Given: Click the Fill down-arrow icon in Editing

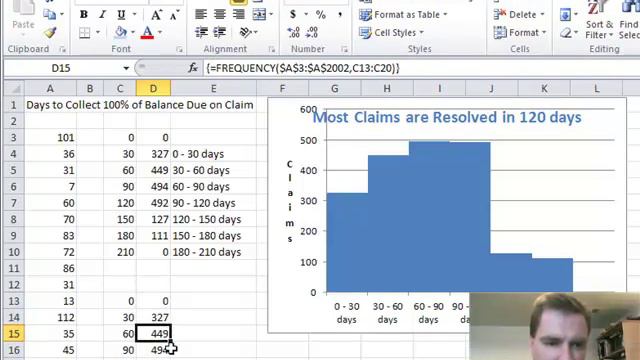Looking at the screenshot, I should (x=565, y=15).
